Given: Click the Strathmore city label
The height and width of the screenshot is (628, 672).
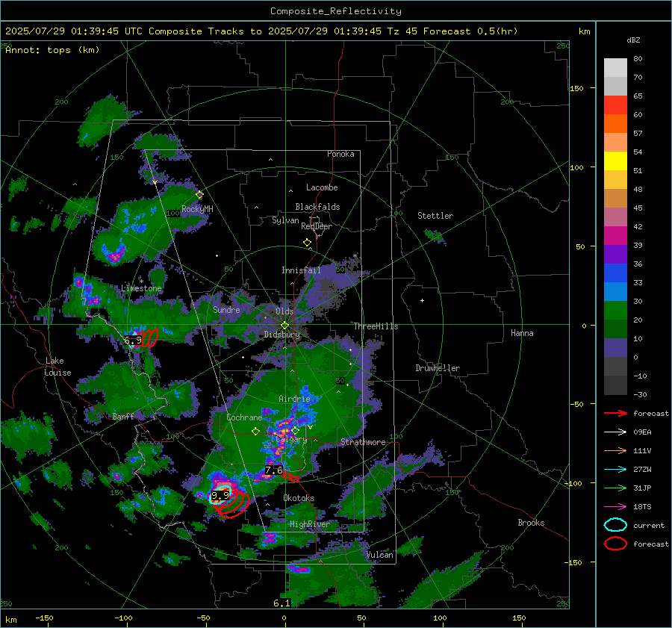Looking at the screenshot, I should 363,442.
